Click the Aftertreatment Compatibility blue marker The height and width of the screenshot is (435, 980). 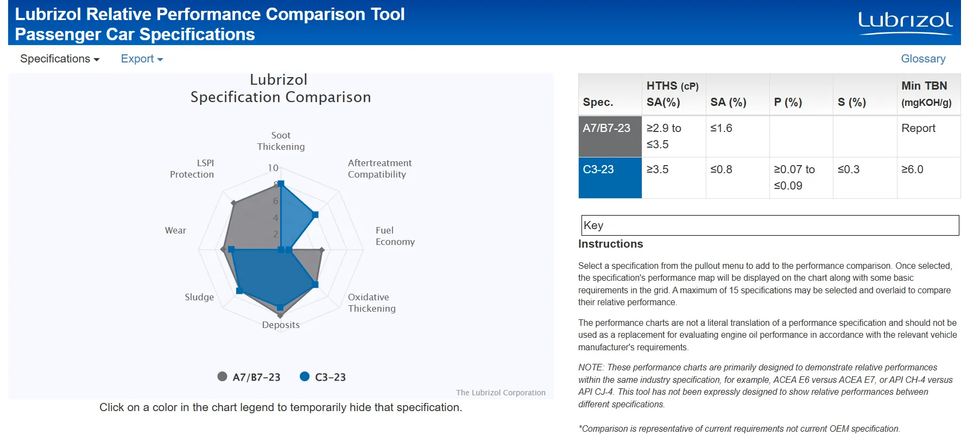(x=315, y=215)
